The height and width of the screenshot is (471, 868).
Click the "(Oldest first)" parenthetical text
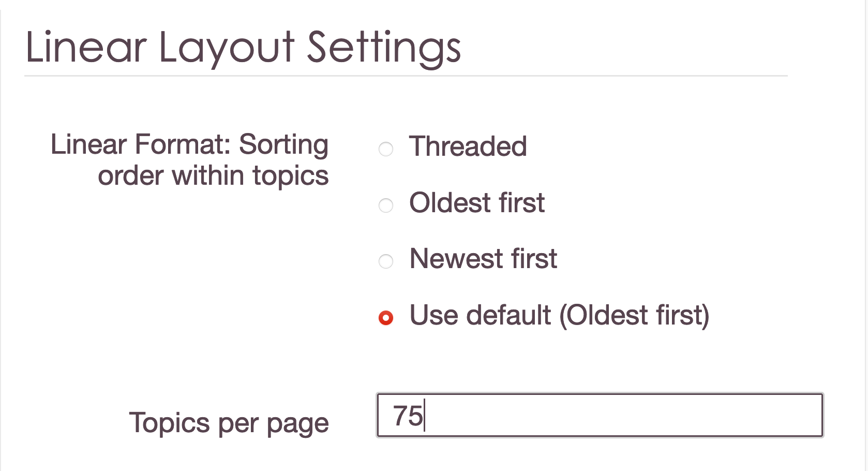tap(634, 315)
